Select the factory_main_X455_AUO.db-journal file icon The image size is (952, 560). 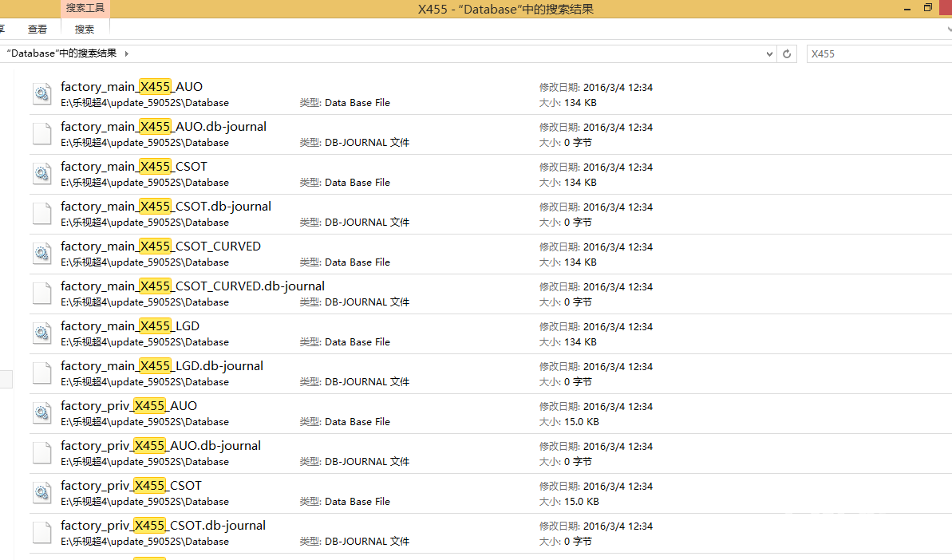coord(41,134)
